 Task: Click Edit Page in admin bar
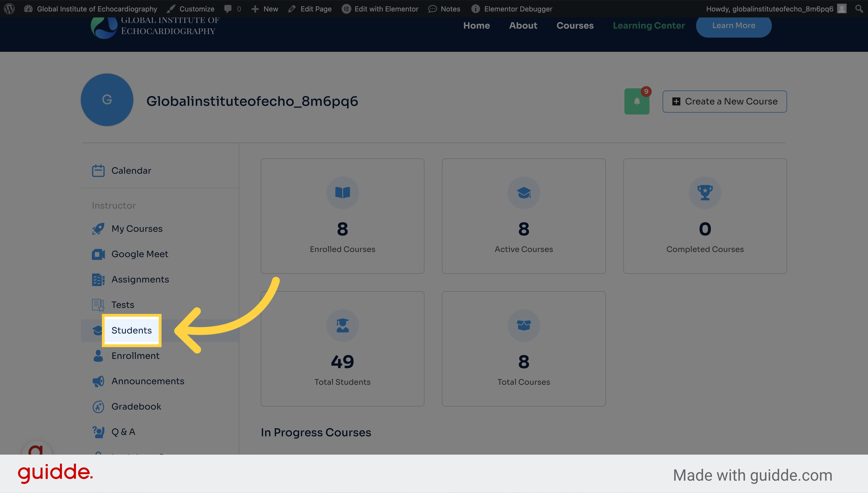(x=310, y=9)
